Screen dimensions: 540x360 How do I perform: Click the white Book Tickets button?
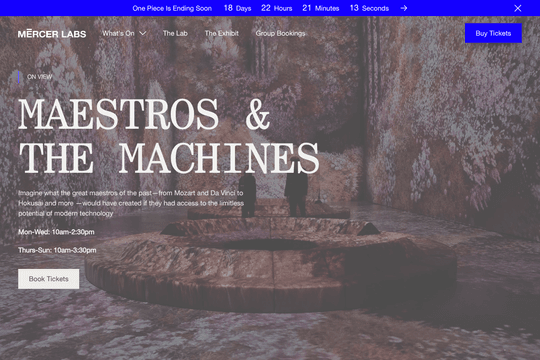[x=49, y=279]
